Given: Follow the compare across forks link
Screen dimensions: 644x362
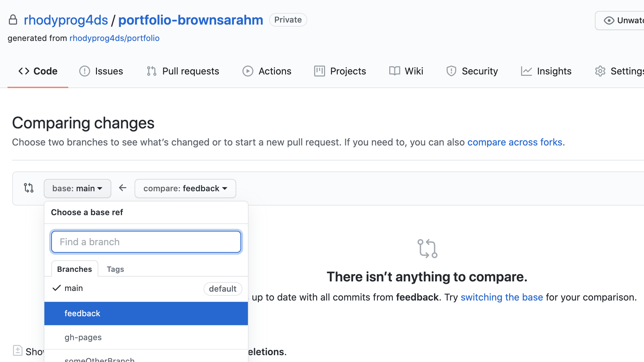Looking at the screenshot, I should [x=515, y=142].
